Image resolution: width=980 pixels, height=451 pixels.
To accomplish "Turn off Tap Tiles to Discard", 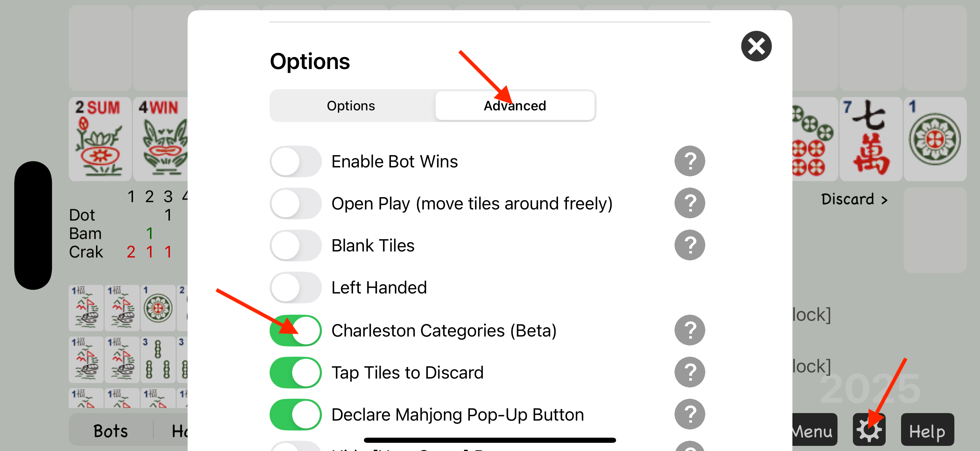I will (296, 372).
